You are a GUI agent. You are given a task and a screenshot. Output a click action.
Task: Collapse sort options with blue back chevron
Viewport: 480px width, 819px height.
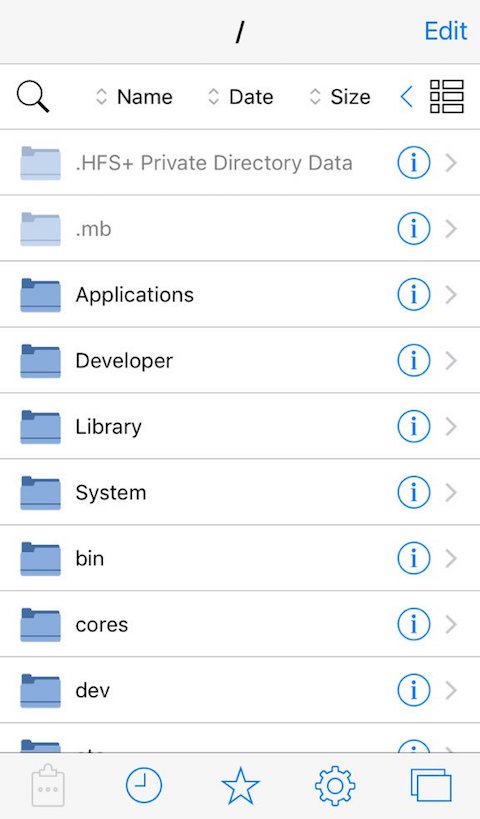coord(406,97)
